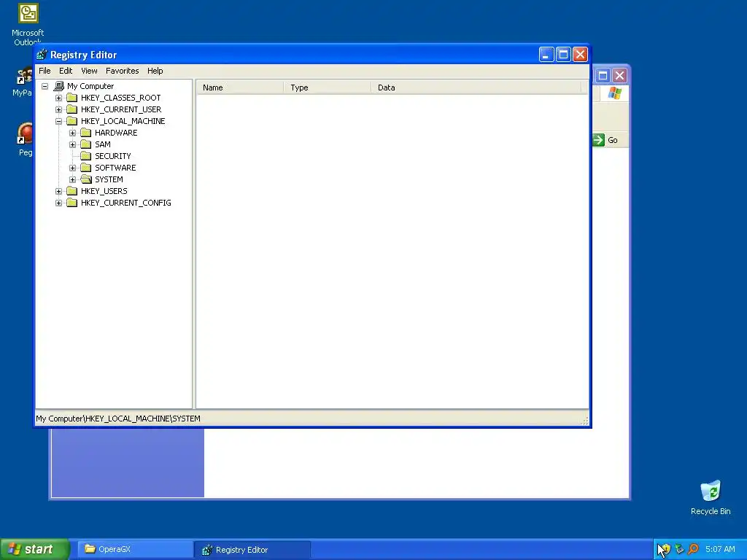Select the HKEY_CLASSES_ROOT label

(120, 98)
